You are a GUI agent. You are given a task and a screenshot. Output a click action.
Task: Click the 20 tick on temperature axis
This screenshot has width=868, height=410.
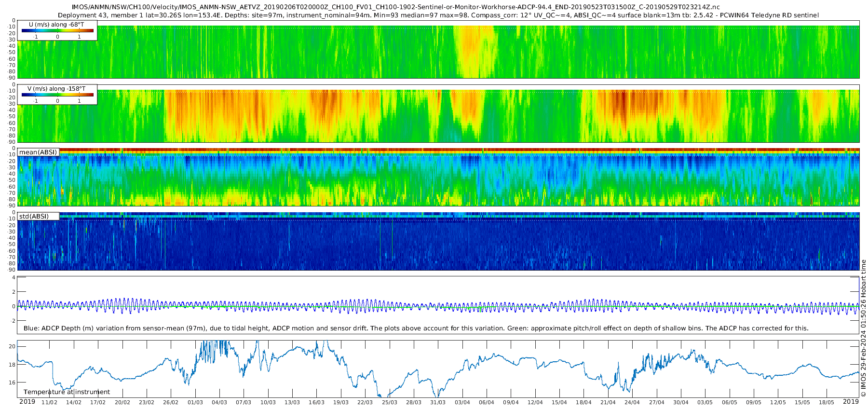[x=12, y=346]
